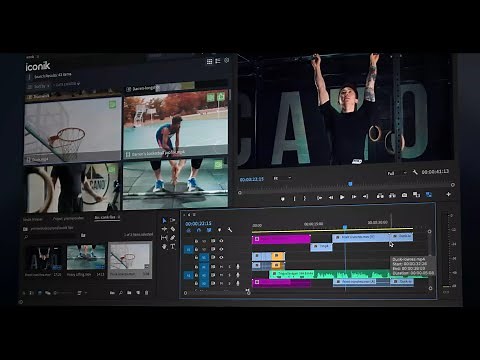480x360 pixels.
Task: Select basketball hoop Dunk.mp4 thumbnail in iconik
Action: (x=73, y=130)
